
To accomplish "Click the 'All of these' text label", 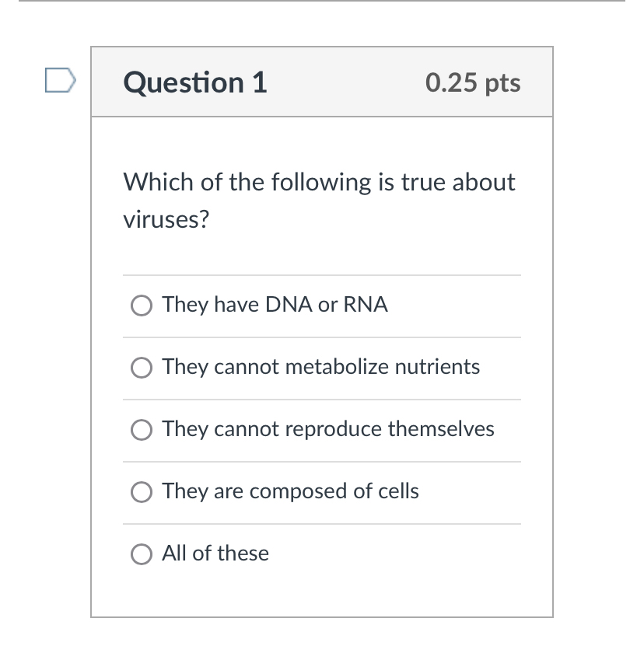I will click(x=215, y=554).
